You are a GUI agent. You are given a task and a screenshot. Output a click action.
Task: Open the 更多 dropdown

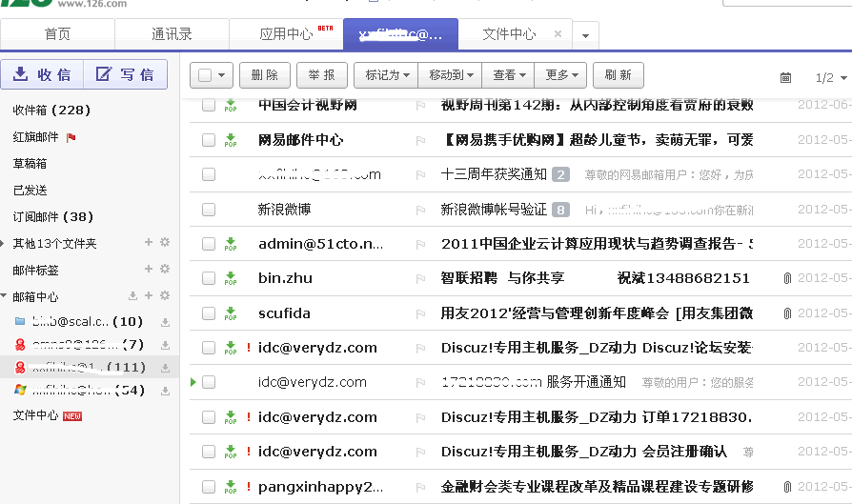click(x=560, y=75)
